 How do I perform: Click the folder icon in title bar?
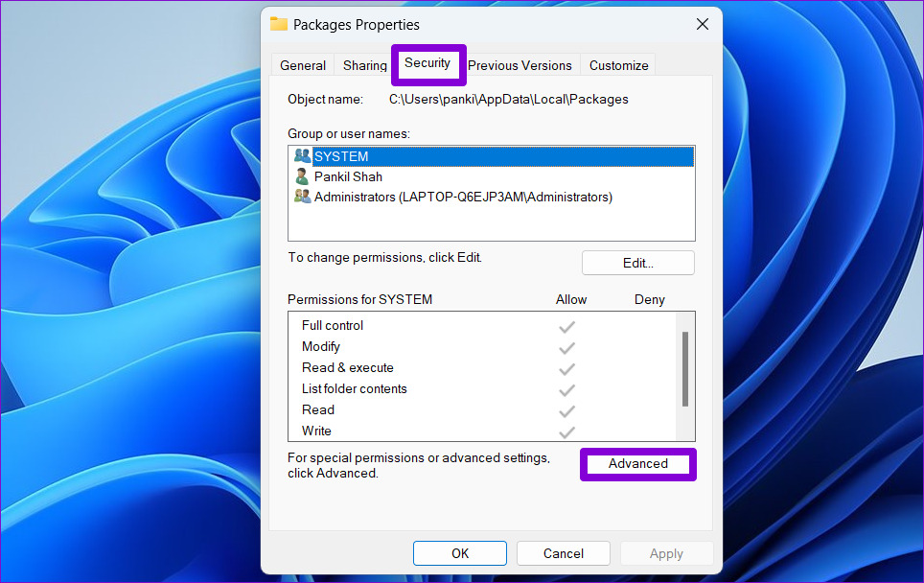tap(279, 24)
